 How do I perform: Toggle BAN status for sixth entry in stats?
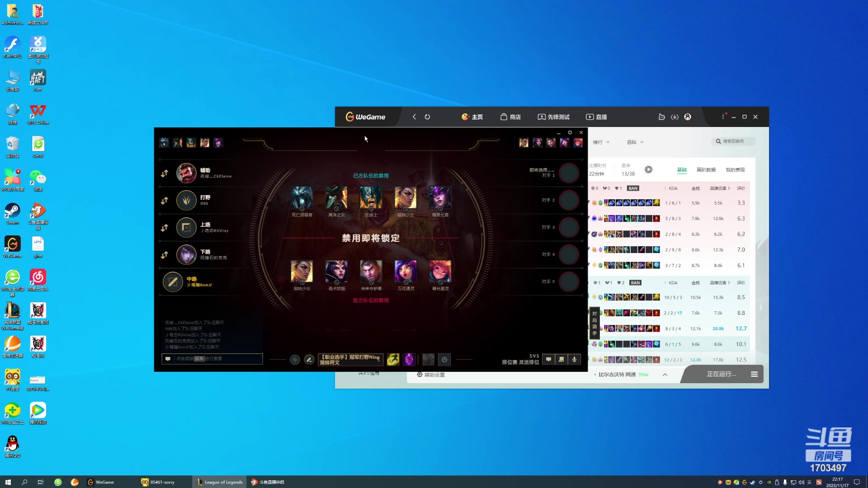coord(634,282)
